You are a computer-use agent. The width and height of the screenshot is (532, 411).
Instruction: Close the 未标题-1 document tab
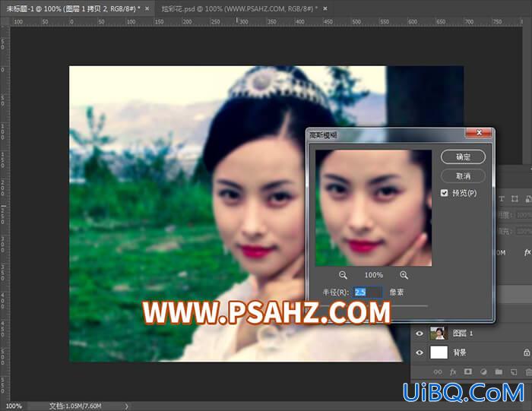coord(147,8)
